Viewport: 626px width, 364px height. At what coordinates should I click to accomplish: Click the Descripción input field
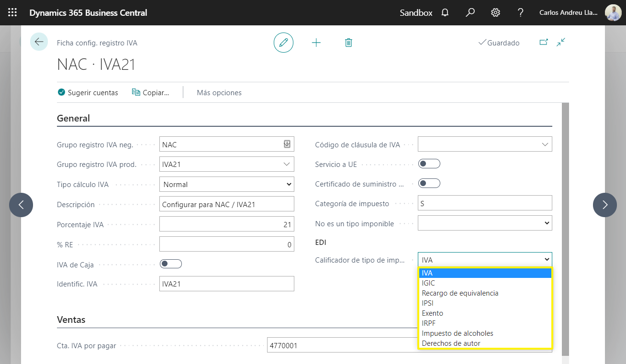pyautogui.click(x=226, y=204)
